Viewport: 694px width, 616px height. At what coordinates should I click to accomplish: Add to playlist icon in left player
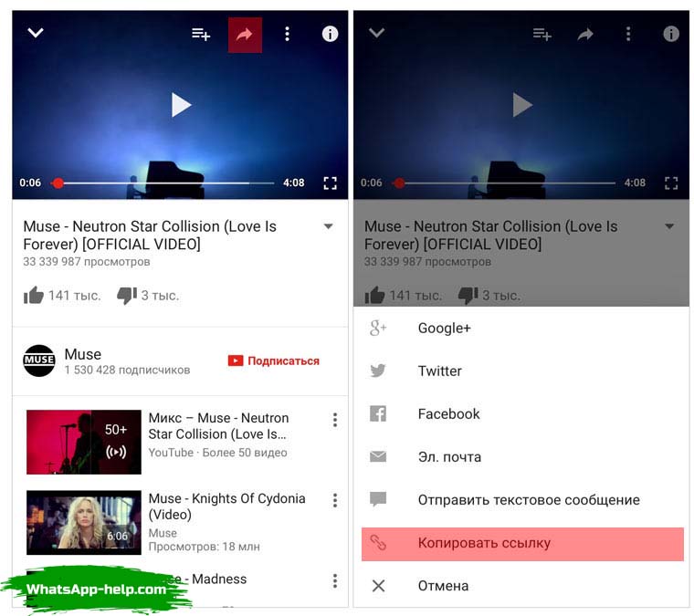tap(201, 34)
